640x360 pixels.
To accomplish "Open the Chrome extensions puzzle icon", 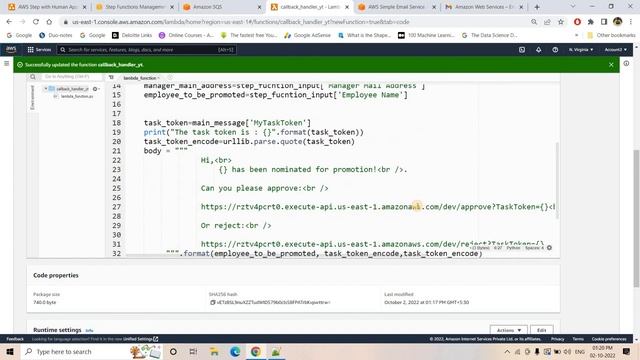I will (591, 22).
